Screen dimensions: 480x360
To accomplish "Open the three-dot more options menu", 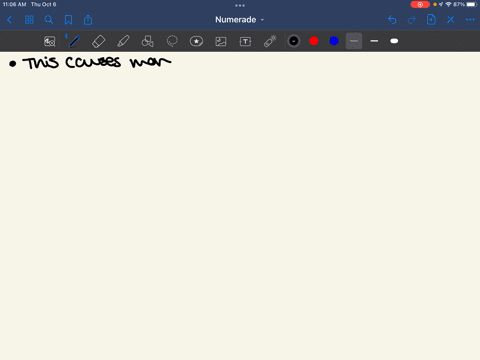I will [470, 20].
